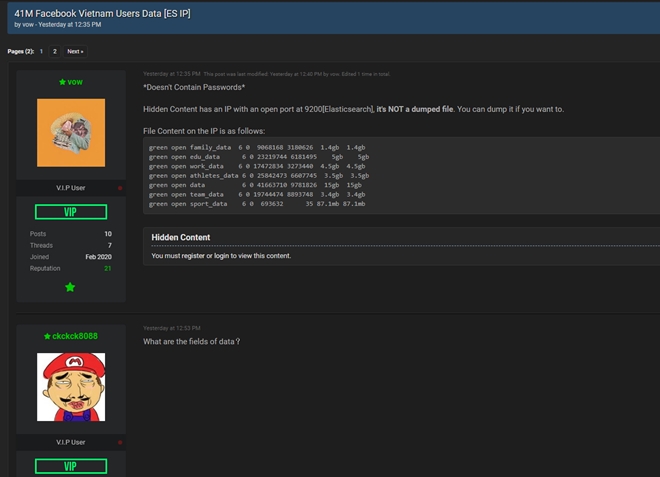Click the Next » pagination button

pyautogui.click(x=75, y=51)
